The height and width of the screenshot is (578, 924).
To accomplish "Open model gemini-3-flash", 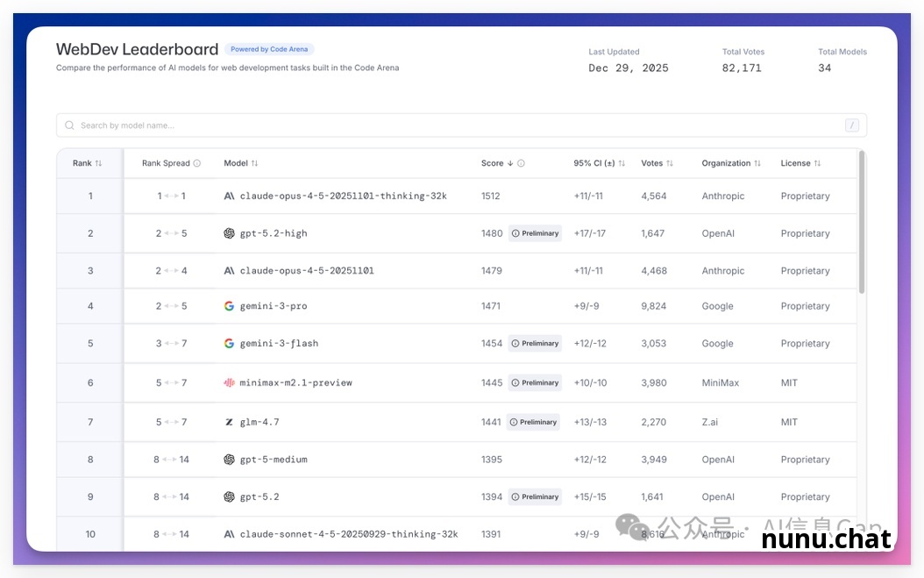I will pyautogui.click(x=279, y=343).
